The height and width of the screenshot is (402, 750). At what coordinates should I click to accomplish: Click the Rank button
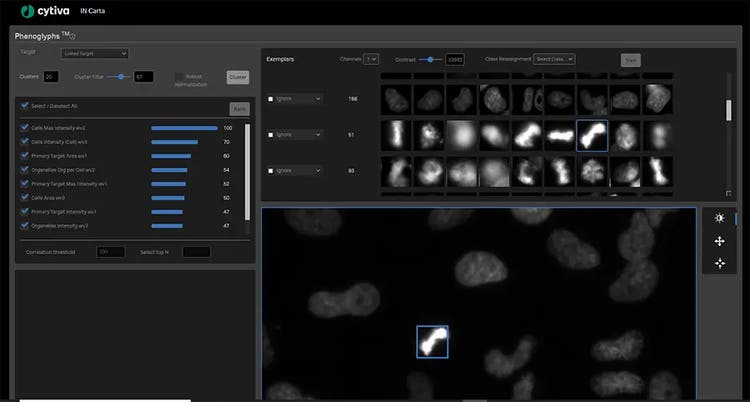(x=239, y=109)
